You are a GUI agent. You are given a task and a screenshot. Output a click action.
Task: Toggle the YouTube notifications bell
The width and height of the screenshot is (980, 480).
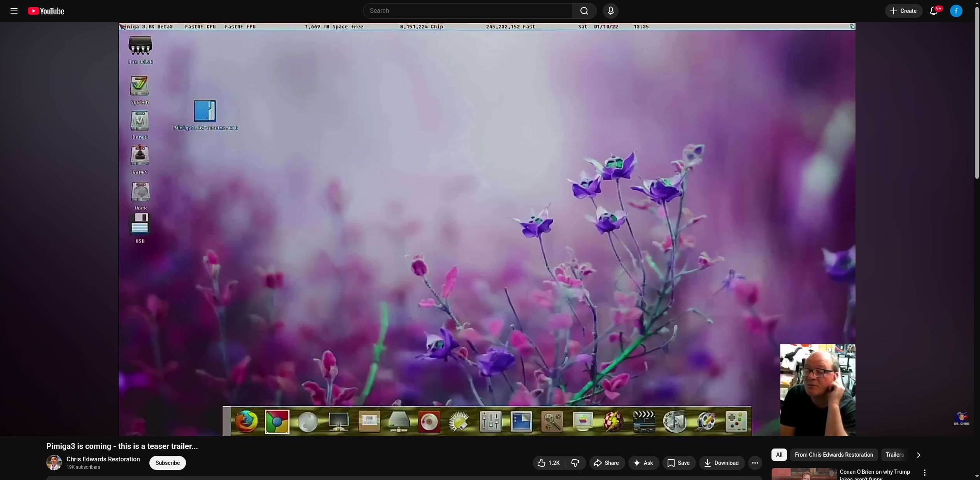[933, 10]
